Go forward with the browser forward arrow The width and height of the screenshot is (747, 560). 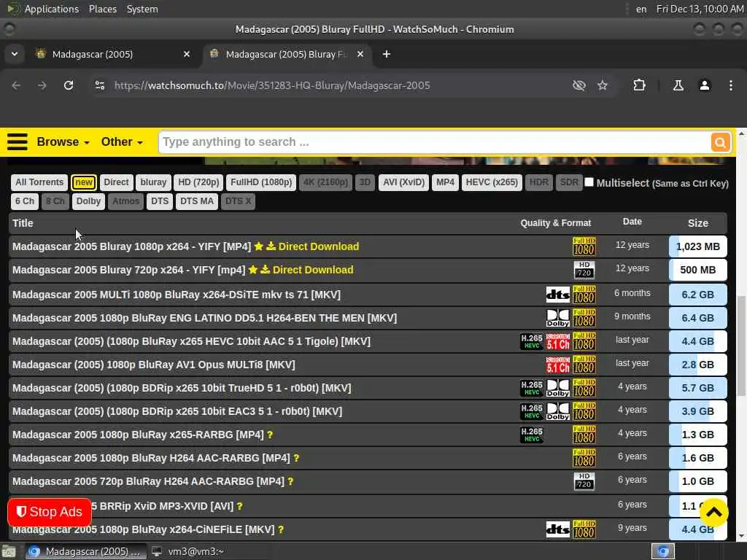[x=42, y=85]
